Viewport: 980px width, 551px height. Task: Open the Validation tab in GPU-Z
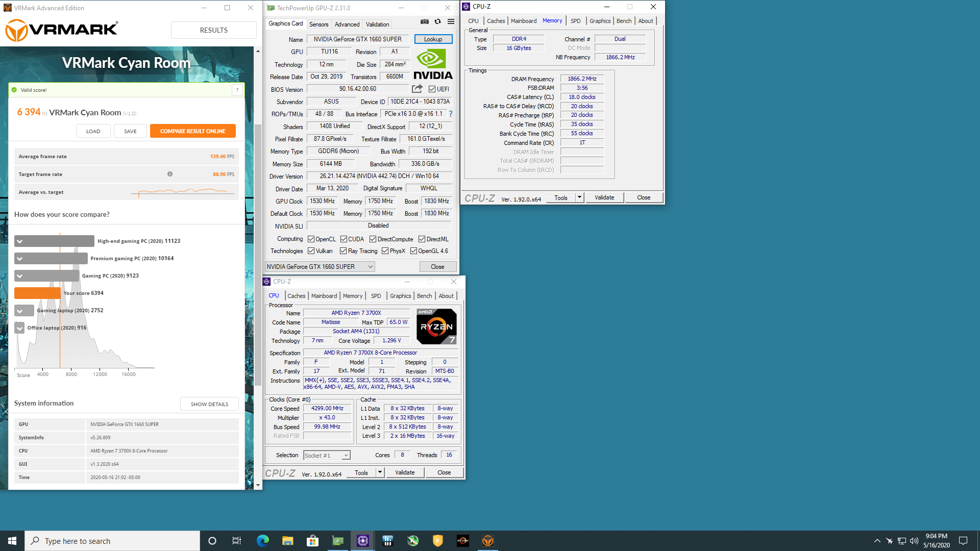[377, 24]
